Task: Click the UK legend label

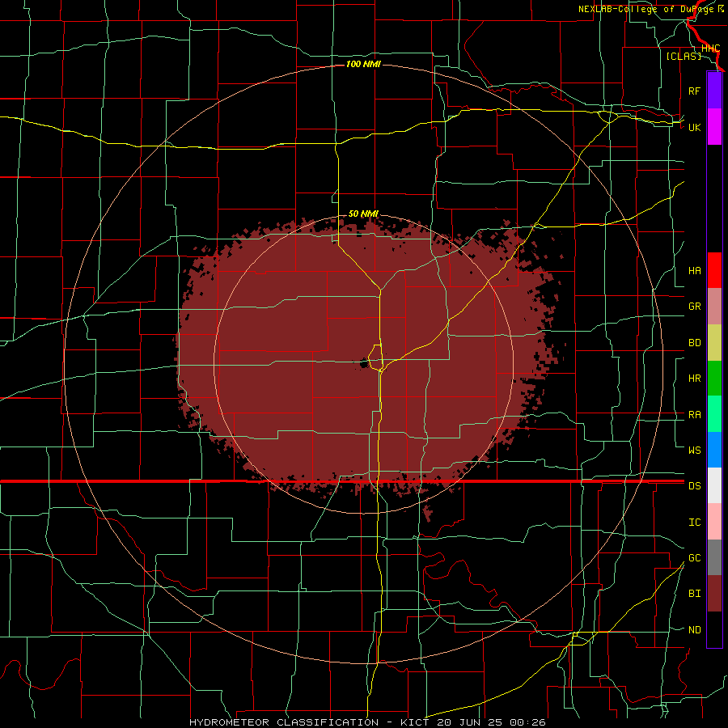Action: 694,127
